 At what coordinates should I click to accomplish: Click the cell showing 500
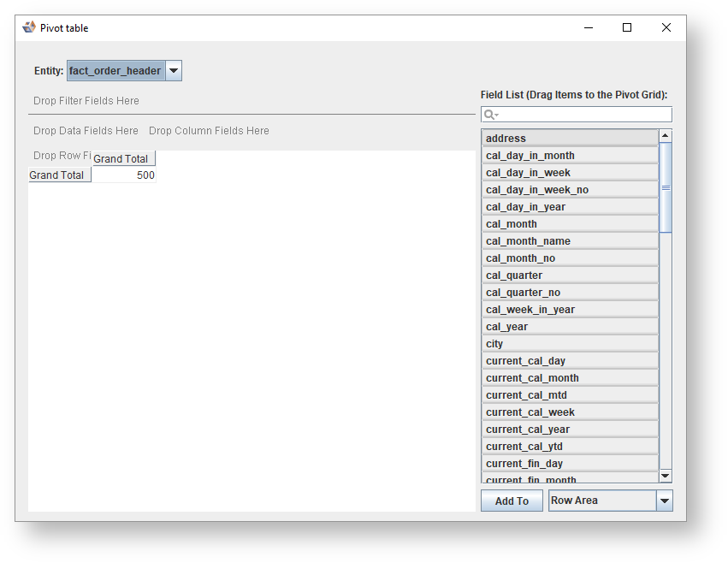tap(124, 175)
